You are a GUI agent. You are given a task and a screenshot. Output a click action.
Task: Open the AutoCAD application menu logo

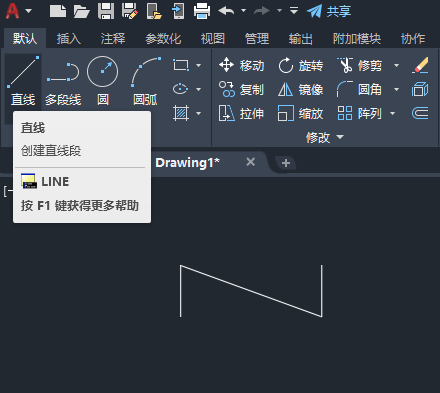point(12,11)
